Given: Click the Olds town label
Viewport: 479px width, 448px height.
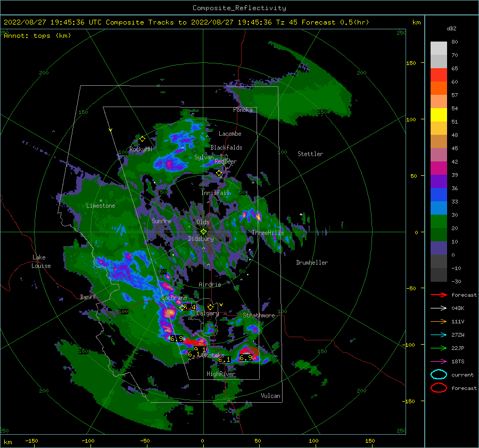Looking at the screenshot, I should click(x=203, y=222).
